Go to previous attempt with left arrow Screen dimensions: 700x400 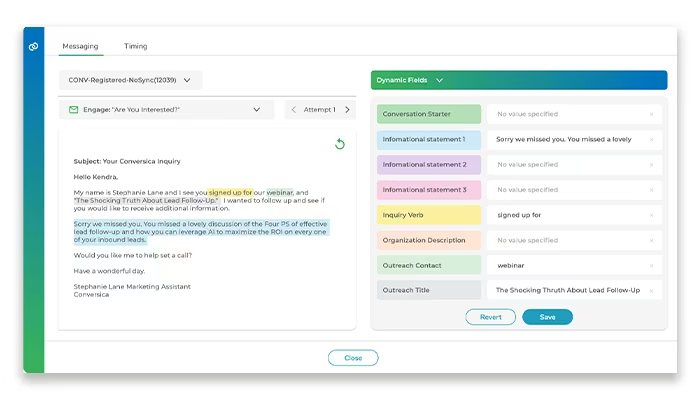click(x=293, y=109)
